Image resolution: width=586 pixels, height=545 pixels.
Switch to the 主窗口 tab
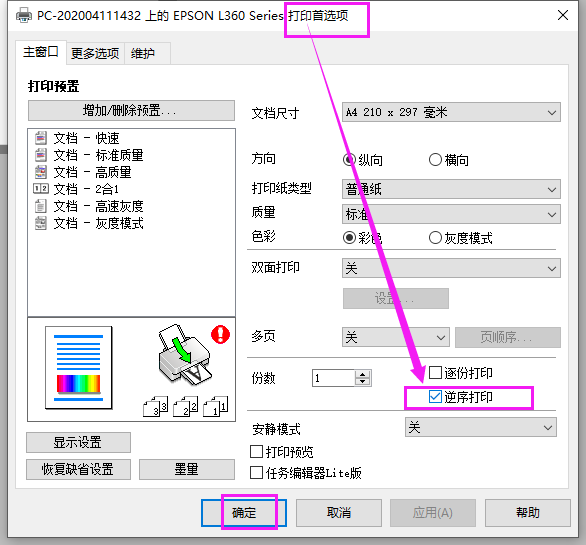click(x=41, y=52)
